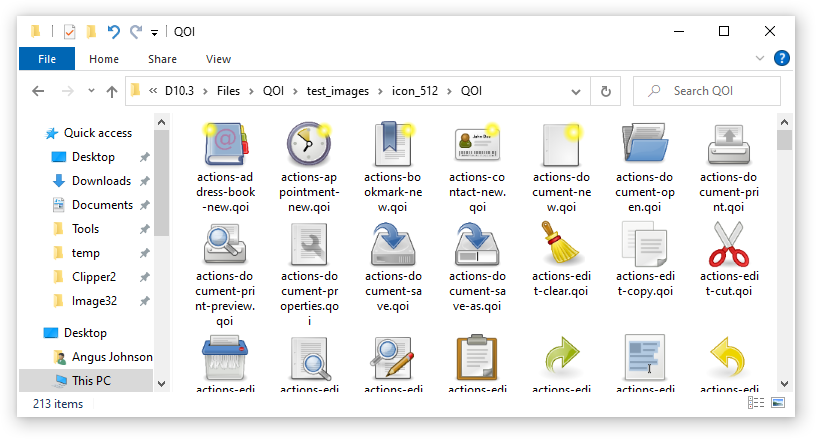Click file list scroll down arrow
Image resolution: width=816 pixels, height=439 pixels.
click(785, 384)
